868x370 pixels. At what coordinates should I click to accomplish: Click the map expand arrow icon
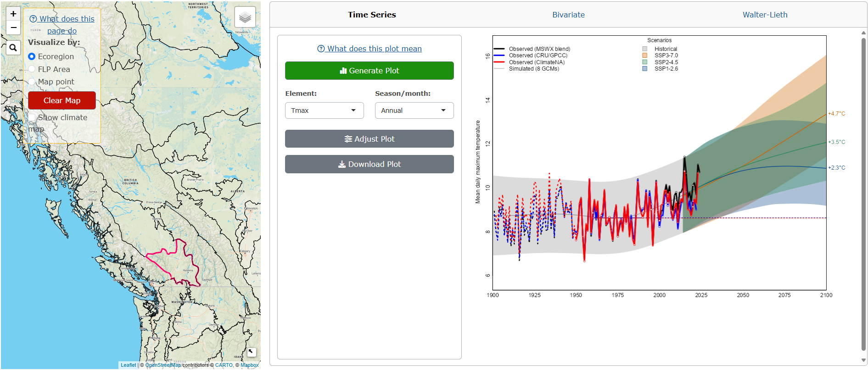251,352
